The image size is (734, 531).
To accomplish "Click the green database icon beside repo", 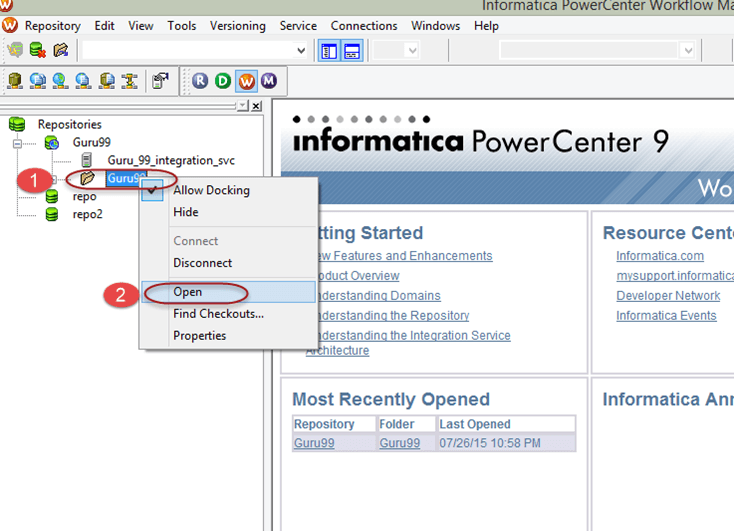I will click(51, 197).
